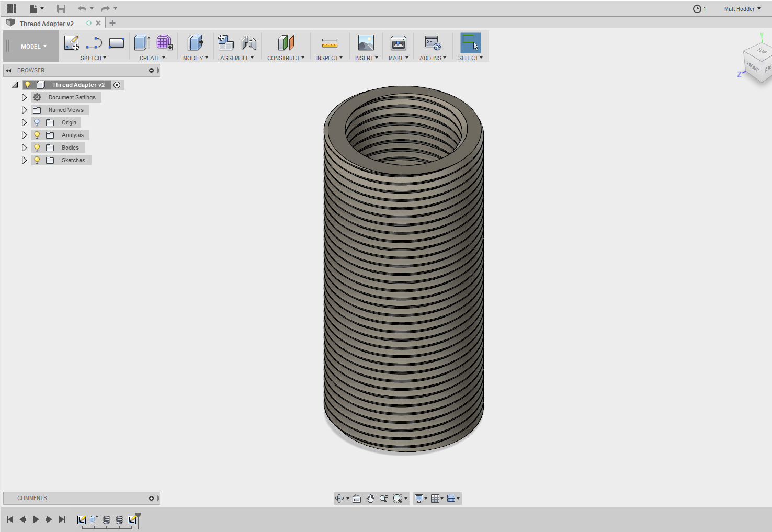Open the CONSTRUCT menu
Viewport: 772px width, 532px height.
tap(286, 58)
